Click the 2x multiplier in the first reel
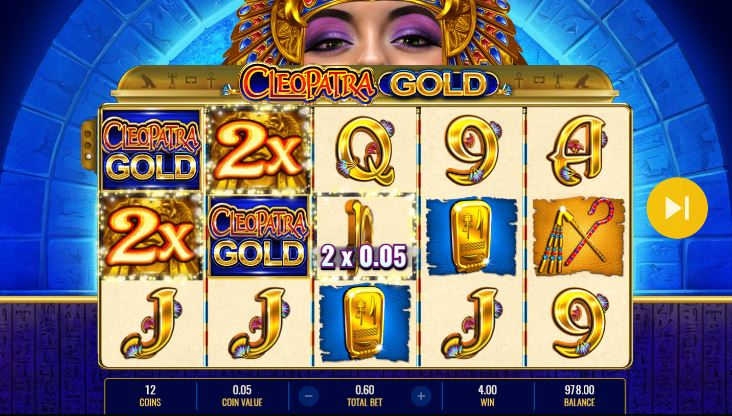Screen dimensions: 732x416 pos(151,236)
